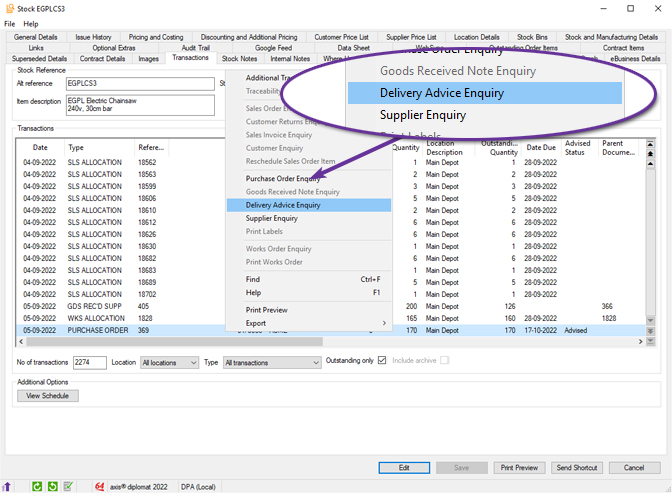Sort by the Date column header

click(x=40, y=147)
